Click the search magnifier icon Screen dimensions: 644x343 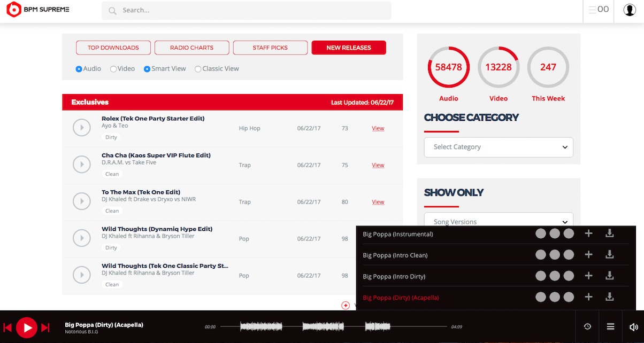(x=112, y=10)
